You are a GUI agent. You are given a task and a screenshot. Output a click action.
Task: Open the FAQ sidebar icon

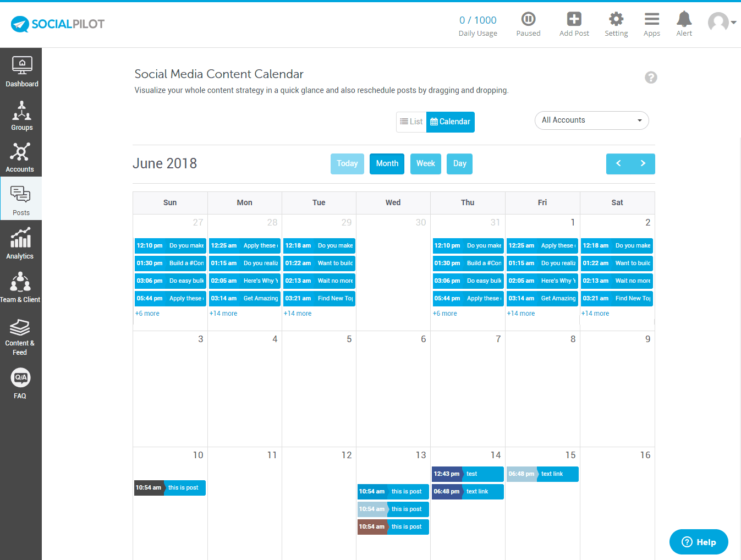point(20,383)
